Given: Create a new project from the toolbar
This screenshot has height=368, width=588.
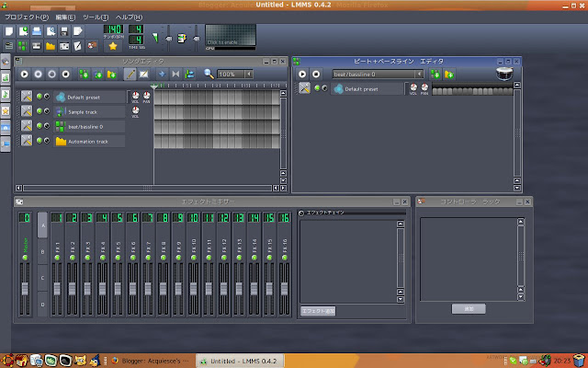Looking at the screenshot, I should click(9, 31).
